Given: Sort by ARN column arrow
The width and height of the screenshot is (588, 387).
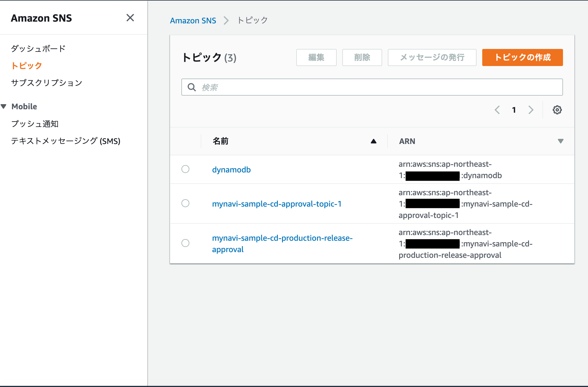Looking at the screenshot, I should coord(560,141).
